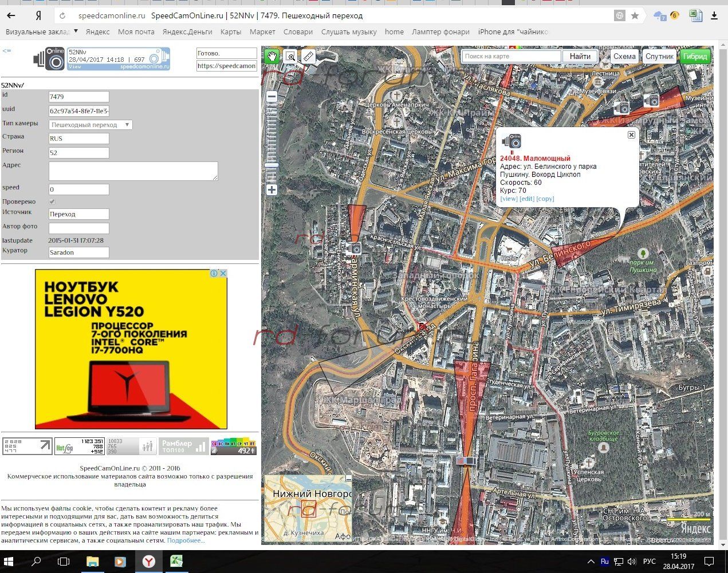Switch map to Схема layer

point(624,56)
